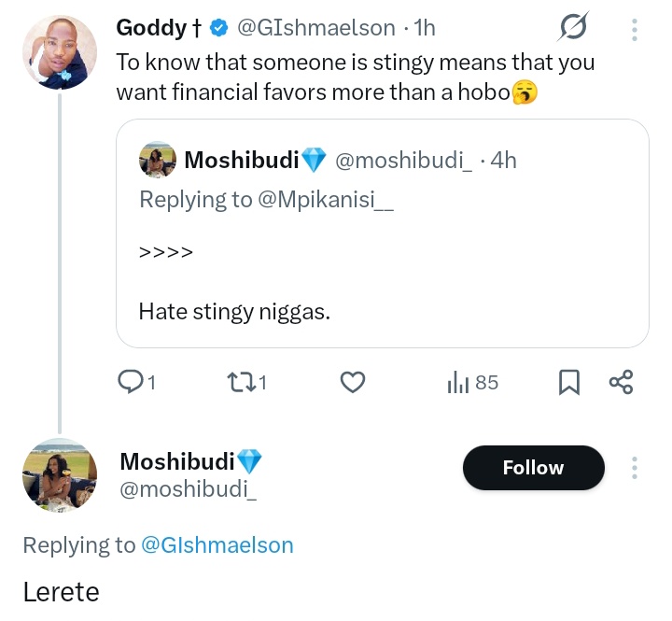
Task: Tap Goddy's blue verified badge
Action: pyautogui.click(x=218, y=29)
